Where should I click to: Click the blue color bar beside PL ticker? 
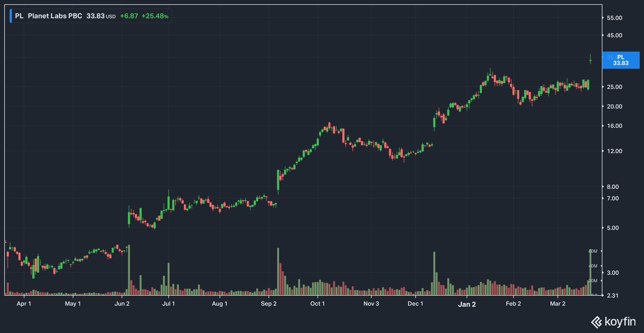coord(11,16)
